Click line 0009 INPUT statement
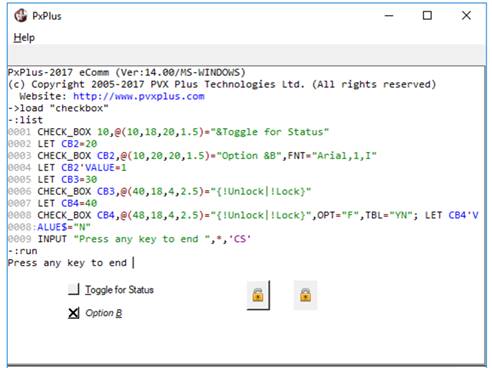492x368 pixels. [129, 239]
